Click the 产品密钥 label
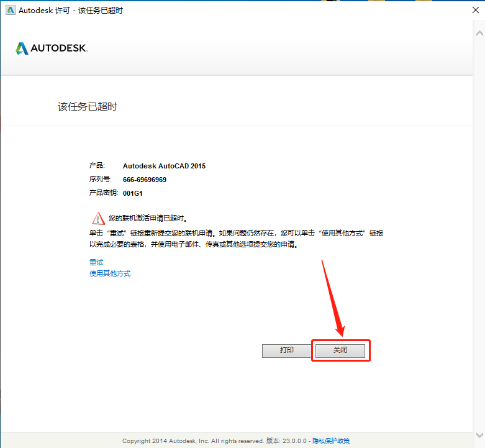The width and height of the screenshot is (485, 448). [x=104, y=193]
